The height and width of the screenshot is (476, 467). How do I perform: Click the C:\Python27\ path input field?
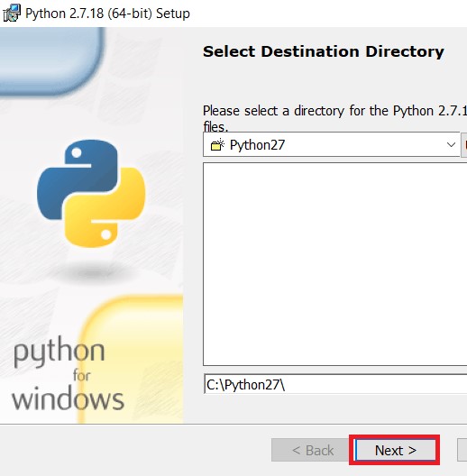[x=335, y=384]
